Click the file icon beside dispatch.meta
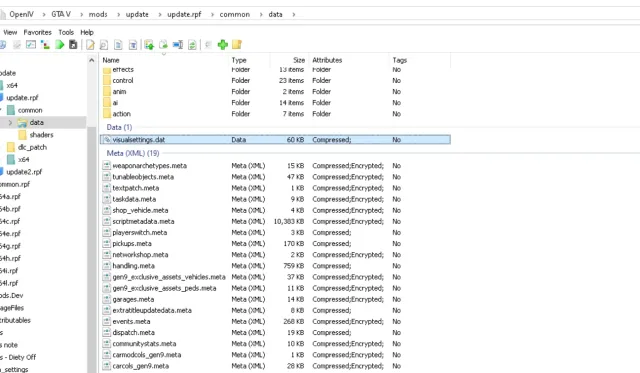The image size is (640, 373). (x=107, y=332)
